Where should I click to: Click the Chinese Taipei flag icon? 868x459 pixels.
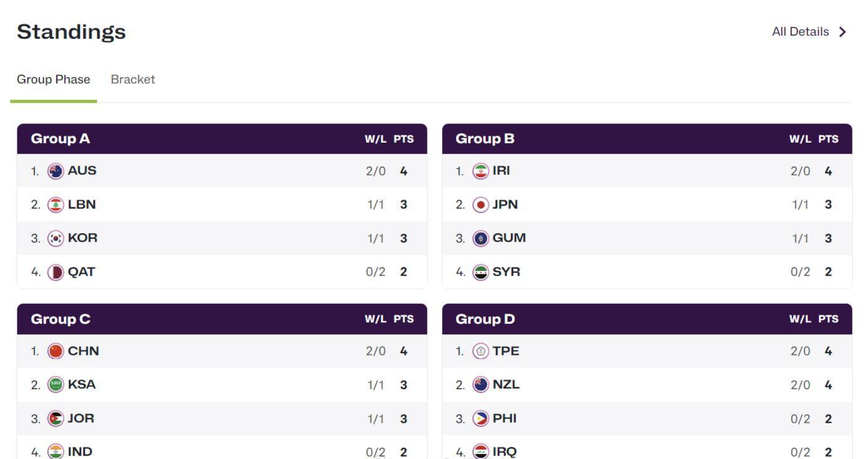(480, 351)
